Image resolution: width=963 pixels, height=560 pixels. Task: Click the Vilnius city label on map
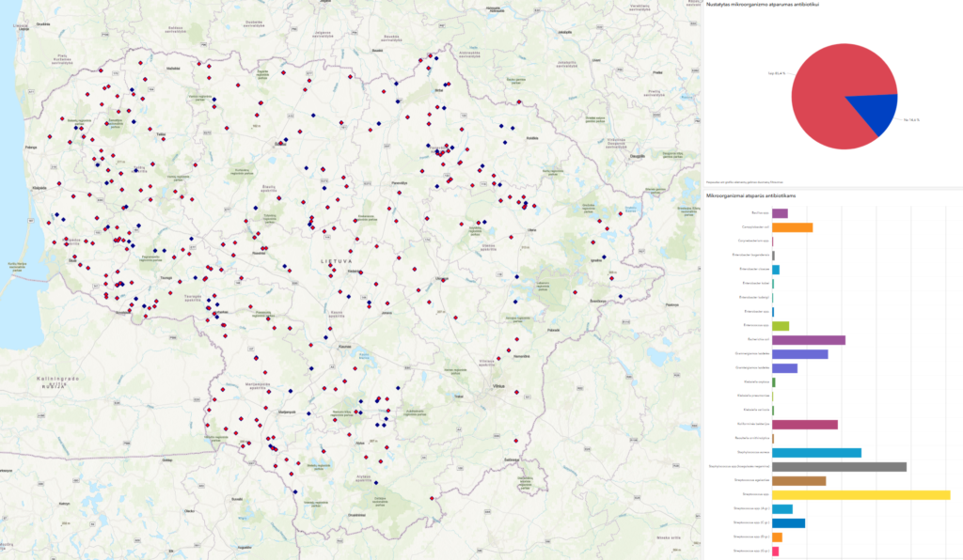(x=499, y=386)
